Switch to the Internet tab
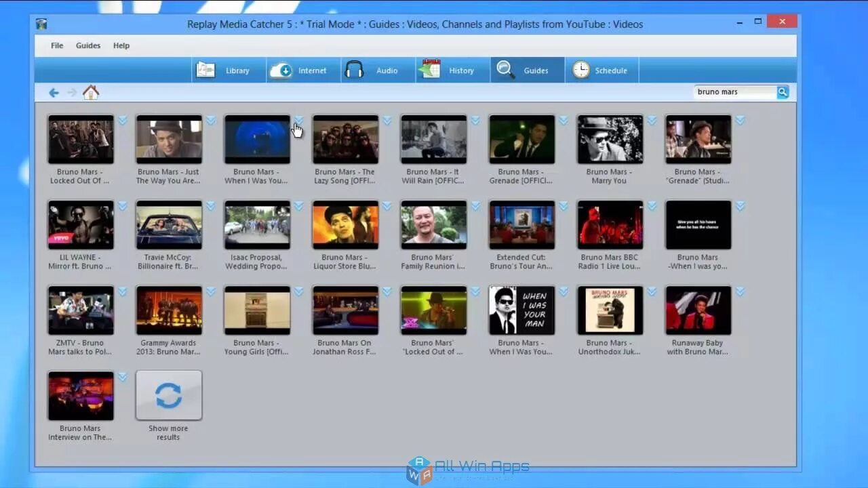The width and height of the screenshot is (868, 488). pos(303,70)
